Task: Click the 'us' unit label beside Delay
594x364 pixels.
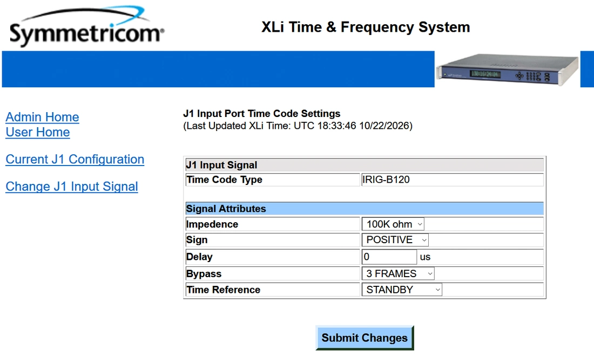Action: click(x=425, y=257)
